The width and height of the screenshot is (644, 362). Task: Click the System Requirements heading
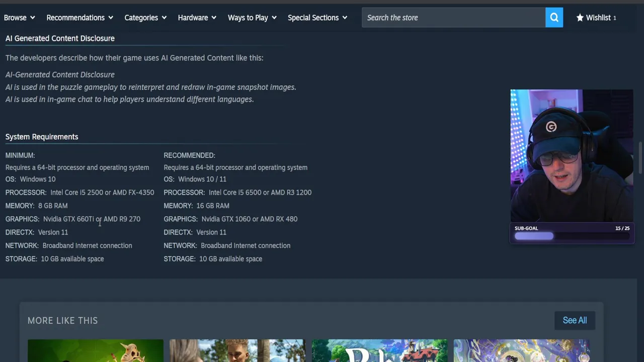(42, 137)
